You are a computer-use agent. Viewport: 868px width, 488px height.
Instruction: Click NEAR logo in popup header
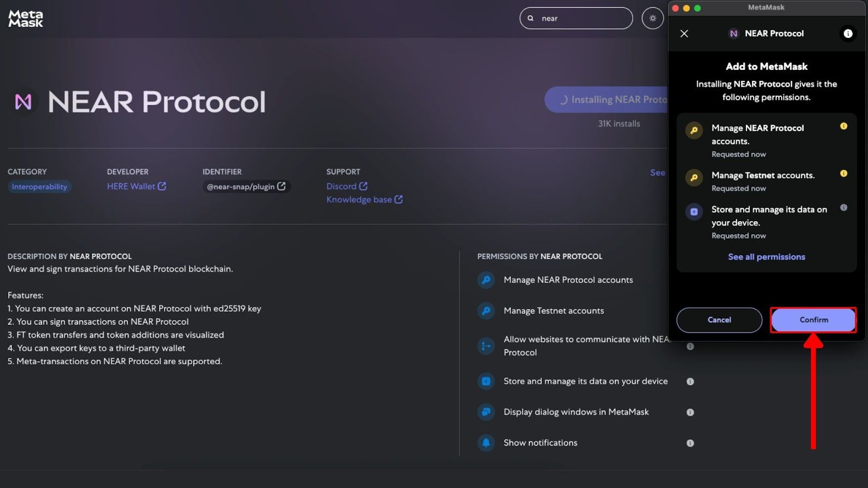tap(733, 34)
